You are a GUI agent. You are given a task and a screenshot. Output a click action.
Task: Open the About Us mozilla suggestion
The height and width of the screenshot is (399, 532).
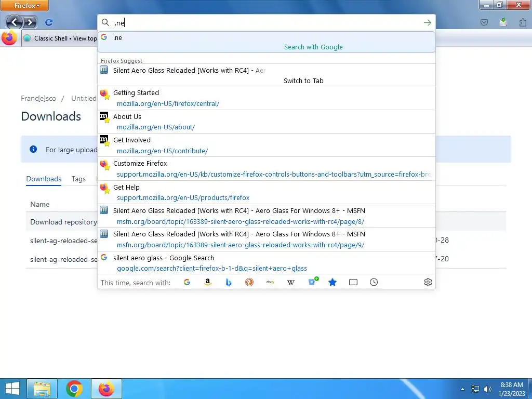pos(267,122)
